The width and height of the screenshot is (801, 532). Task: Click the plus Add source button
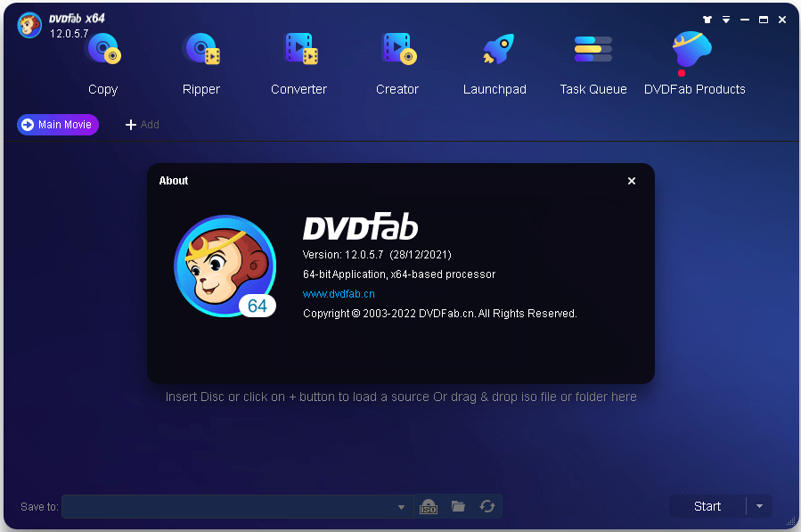pyautogui.click(x=142, y=125)
